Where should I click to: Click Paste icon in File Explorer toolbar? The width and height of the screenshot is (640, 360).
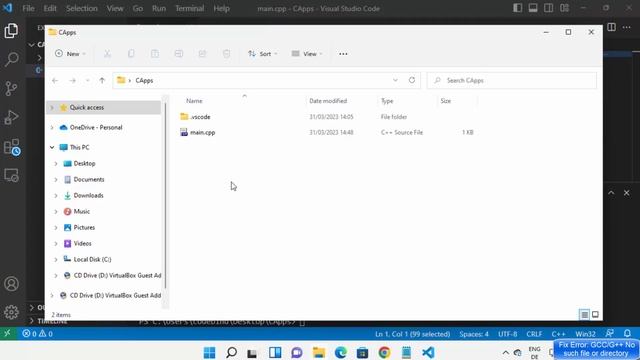click(x=155, y=54)
